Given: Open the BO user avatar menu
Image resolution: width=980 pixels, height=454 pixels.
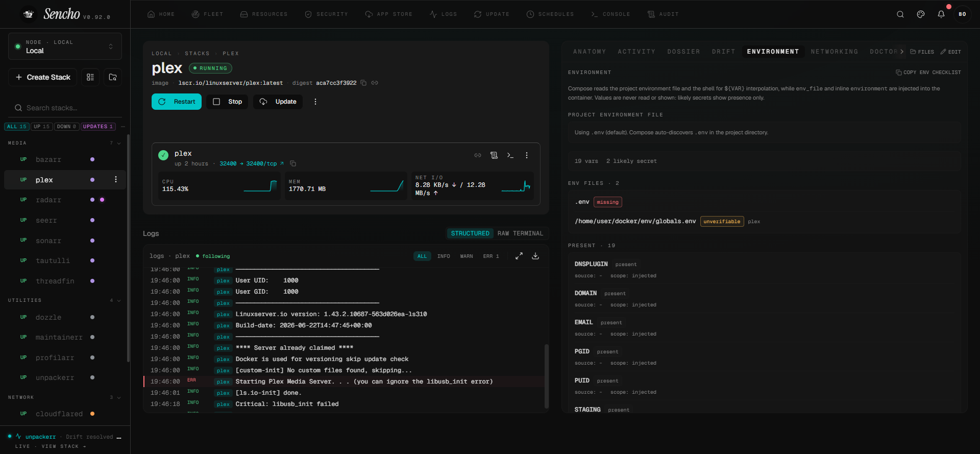Looking at the screenshot, I should coord(962,14).
